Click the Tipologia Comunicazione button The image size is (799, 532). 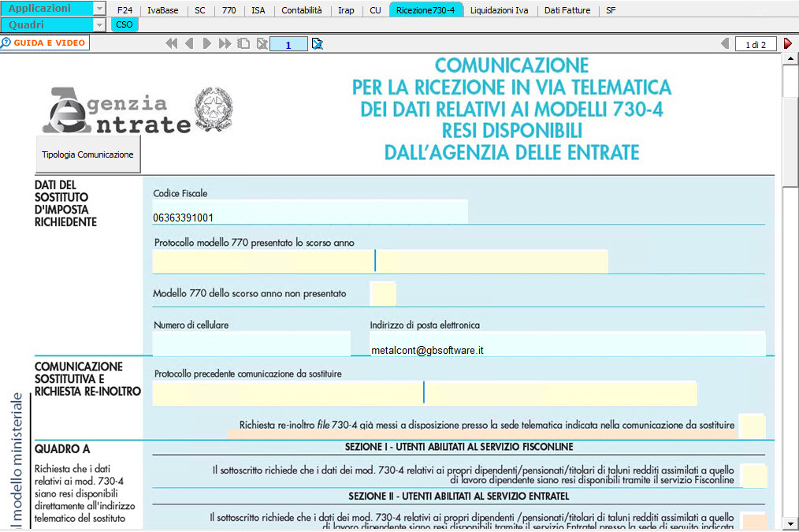(x=87, y=154)
